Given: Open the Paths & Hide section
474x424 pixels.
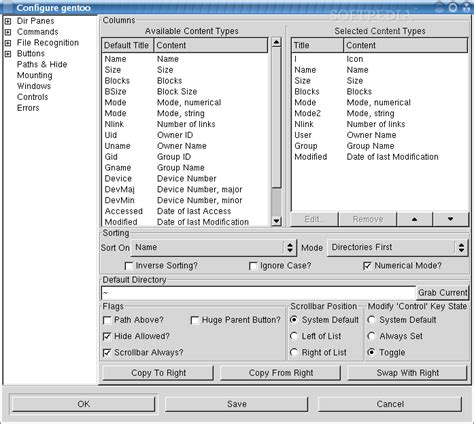Looking at the screenshot, I should coord(42,64).
